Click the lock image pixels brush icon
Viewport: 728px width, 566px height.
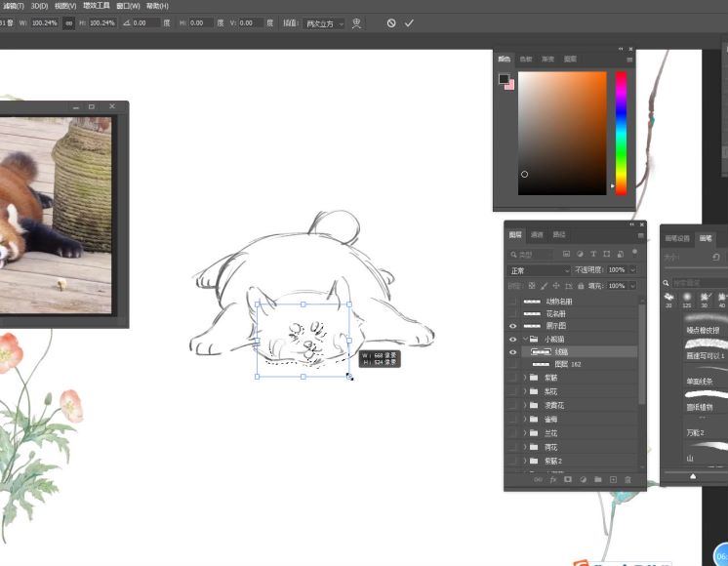544,286
